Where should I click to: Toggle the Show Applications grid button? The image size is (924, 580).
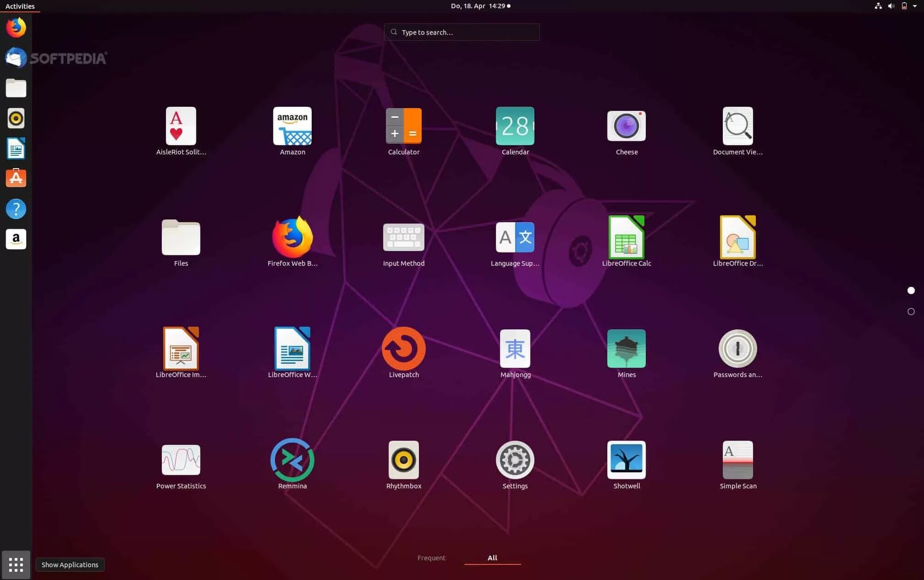point(16,564)
